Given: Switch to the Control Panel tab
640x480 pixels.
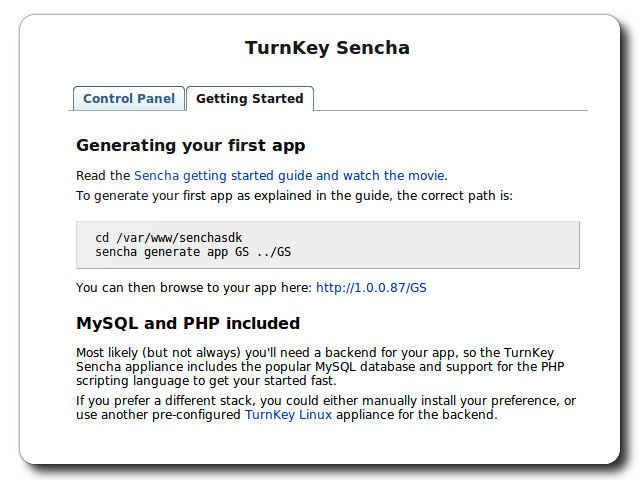Looking at the screenshot, I should tap(129, 99).
